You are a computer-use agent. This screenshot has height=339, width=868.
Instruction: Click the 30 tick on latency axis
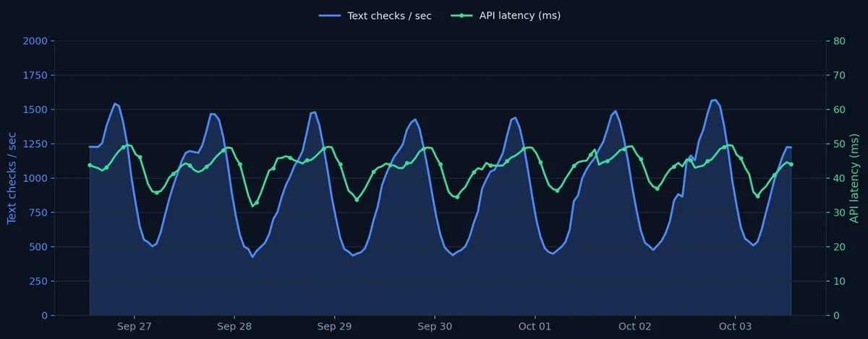[839, 213]
